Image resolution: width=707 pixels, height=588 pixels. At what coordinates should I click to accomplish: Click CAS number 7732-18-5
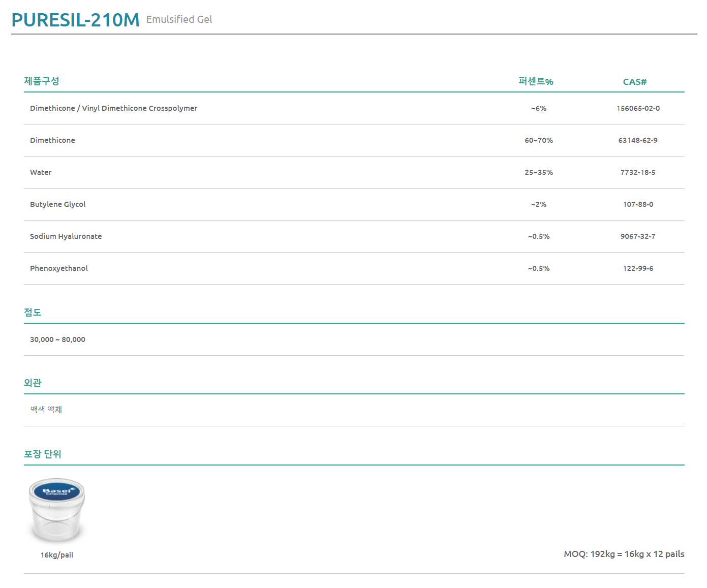coord(638,172)
